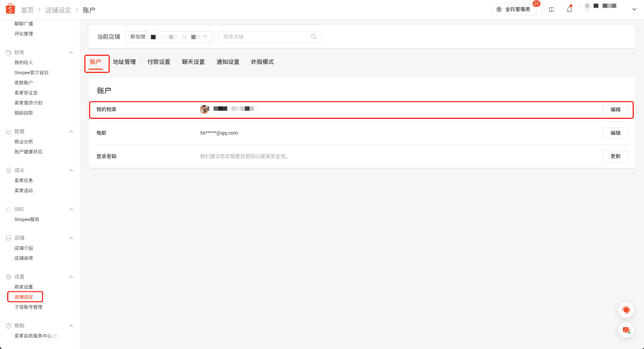Open 卖家自助服务中心 link
644x349 pixels.
click(x=33, y=336)
